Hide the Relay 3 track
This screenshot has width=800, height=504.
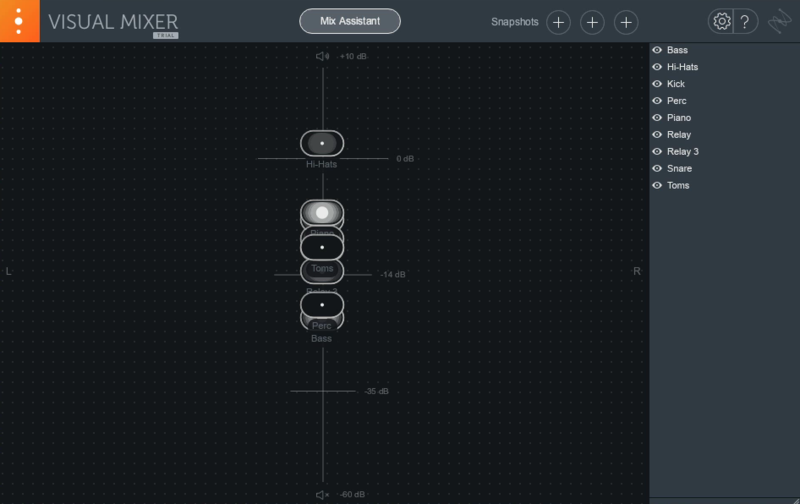(x=657, y=152)
